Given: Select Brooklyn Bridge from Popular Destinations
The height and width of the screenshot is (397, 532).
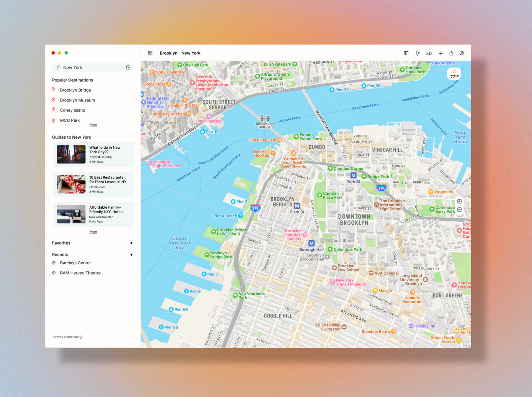Looking at the screenshot, I should 75,90.
